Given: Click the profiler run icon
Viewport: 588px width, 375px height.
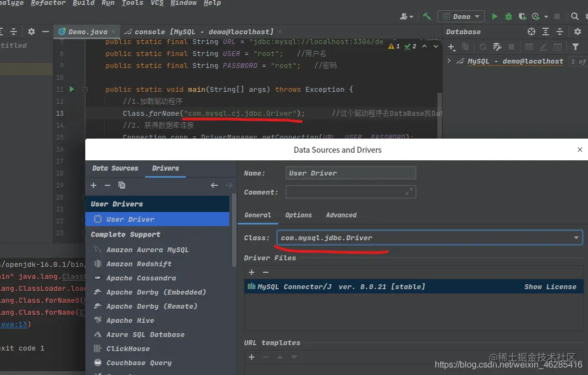Looking at the screenshot, I should point(536,16).
